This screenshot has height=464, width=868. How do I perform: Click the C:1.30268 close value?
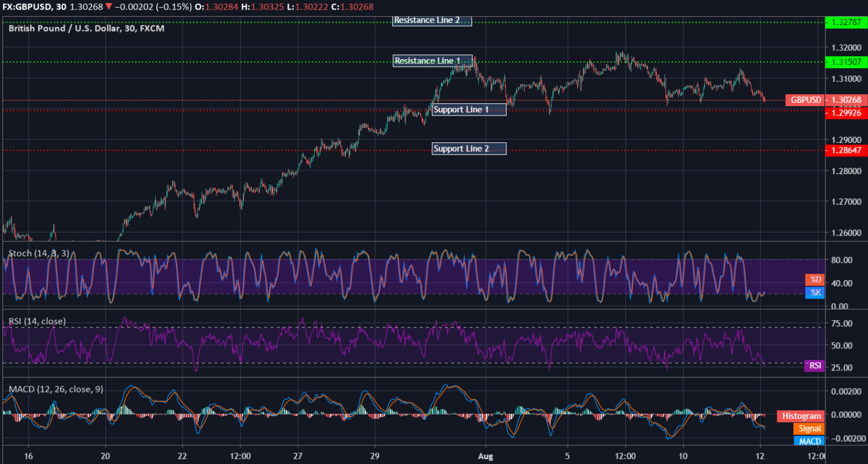[x=352, y=7]
